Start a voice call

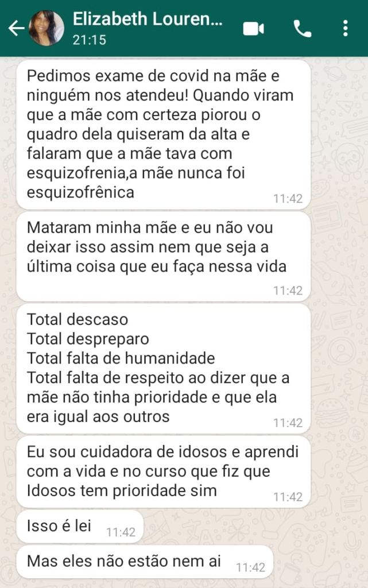click(x=302, y=28)
